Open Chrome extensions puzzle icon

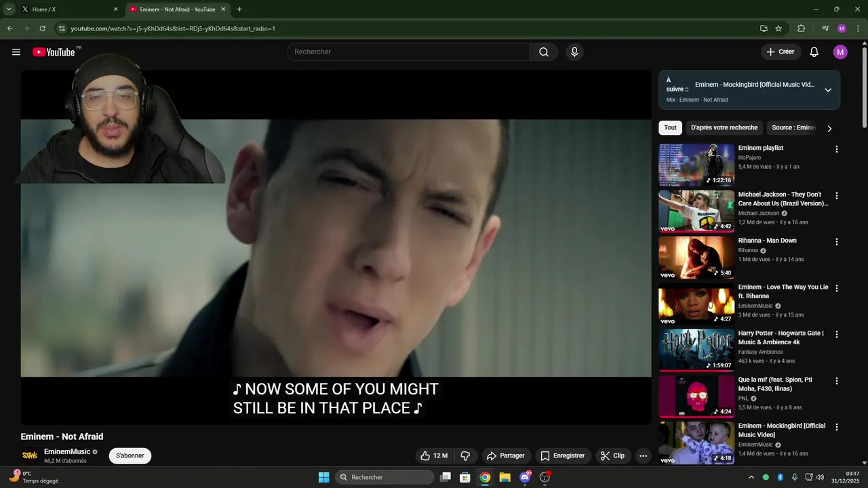pos(801,28)
